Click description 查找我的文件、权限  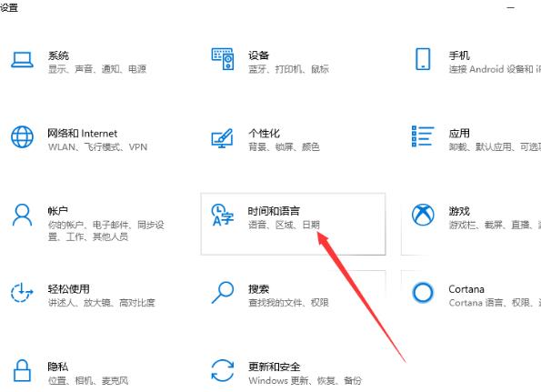[x=288, y=303]
